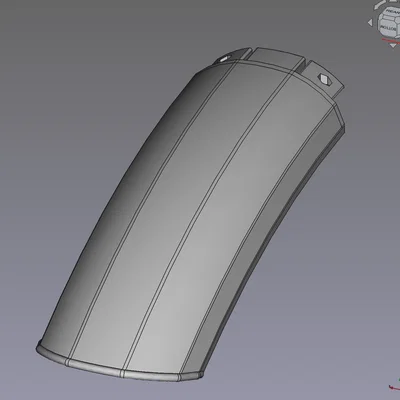Screen dimensions: 400x400
Task: Select the Rear face of navigation cube
Action: [392, 12]
